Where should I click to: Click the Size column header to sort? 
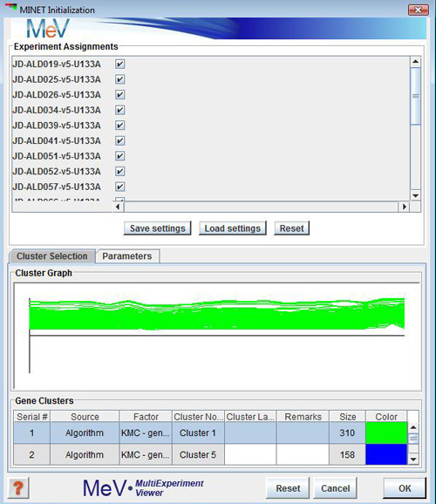tap(348, 417)
